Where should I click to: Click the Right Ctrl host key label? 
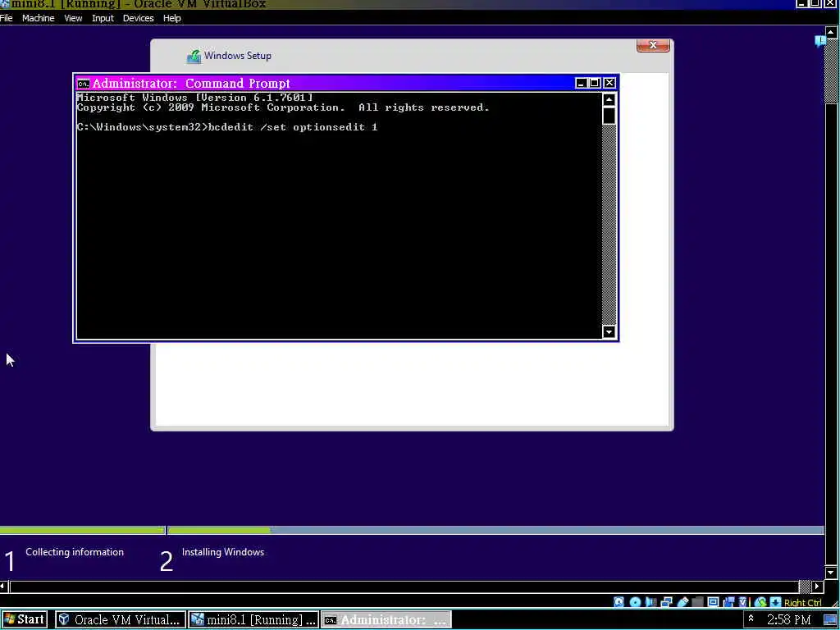point(802,603)
